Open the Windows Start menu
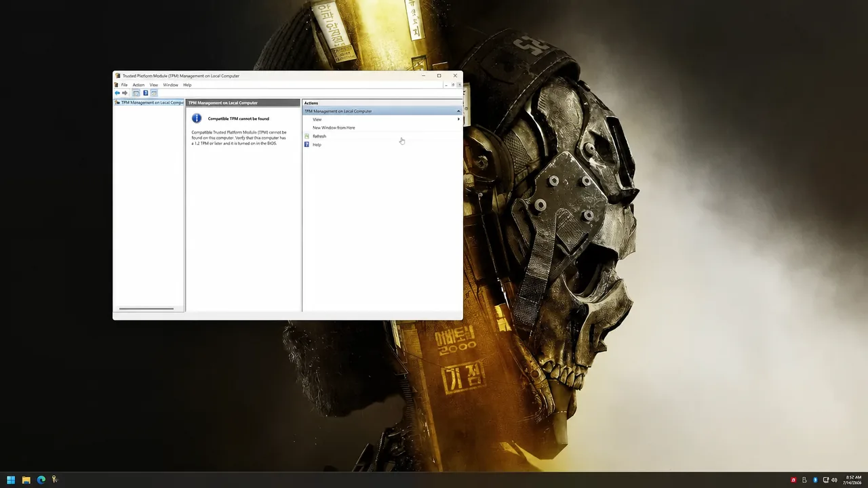Viewport: 868px width, 488px height. pyautogui.click(x=11, y=480)
